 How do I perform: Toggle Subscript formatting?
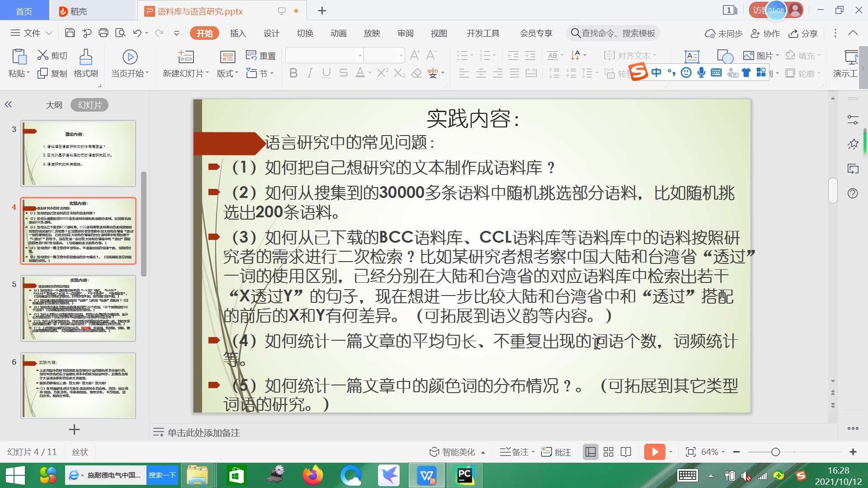(x=399, y=73)
